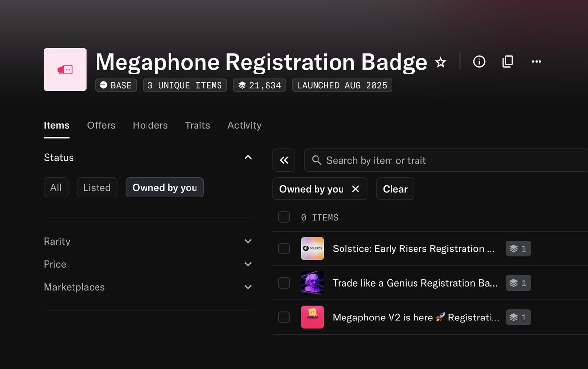Viewport: 588px width, 369px height.
Task: Click quantity badge on Trade like a Genius row
Action: [518, 283]
